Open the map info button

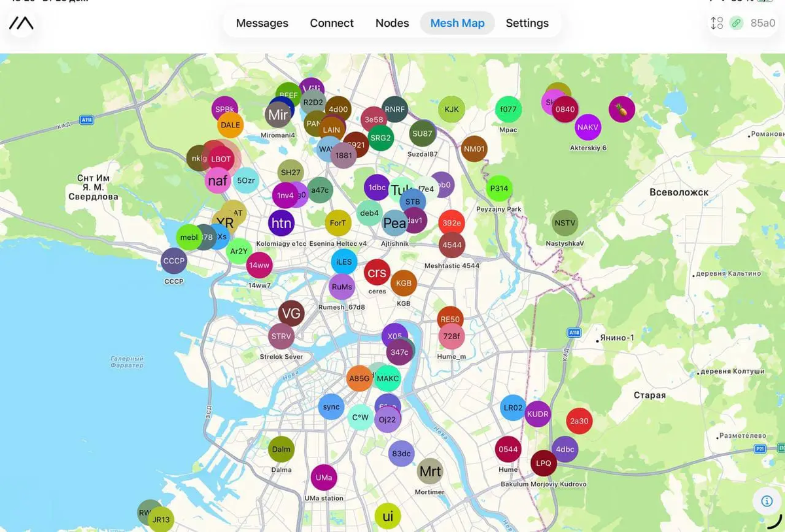point(767,501)
